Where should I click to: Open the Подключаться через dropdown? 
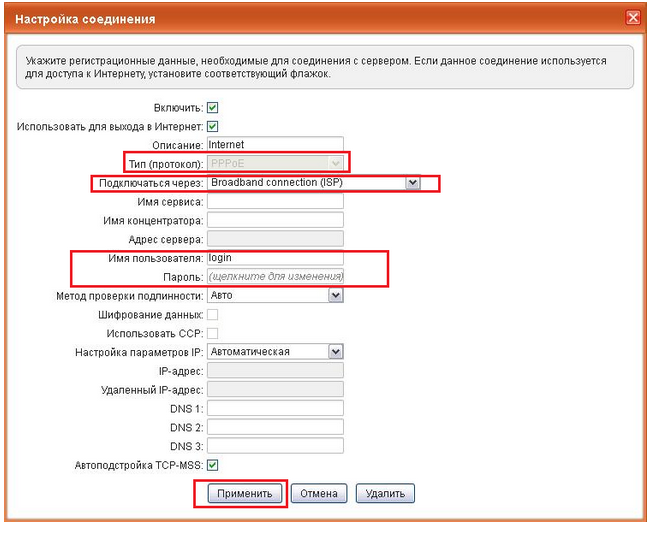(x=314, y=182)
